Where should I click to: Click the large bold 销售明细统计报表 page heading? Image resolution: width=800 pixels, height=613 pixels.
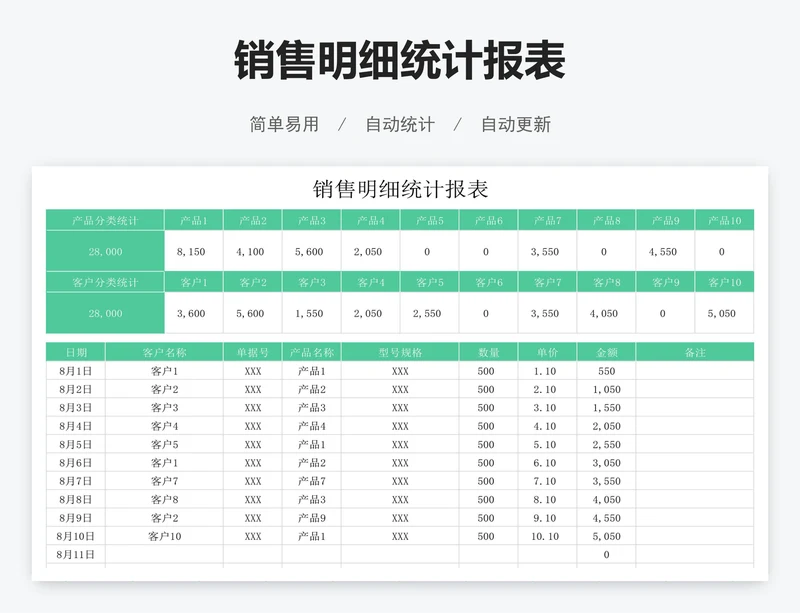[399, 60]
